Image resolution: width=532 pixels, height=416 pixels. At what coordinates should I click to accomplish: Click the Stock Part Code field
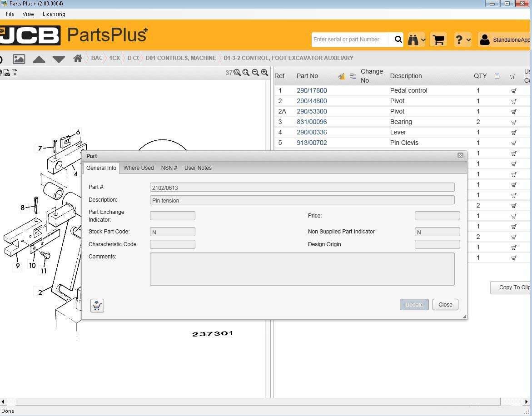172,232
